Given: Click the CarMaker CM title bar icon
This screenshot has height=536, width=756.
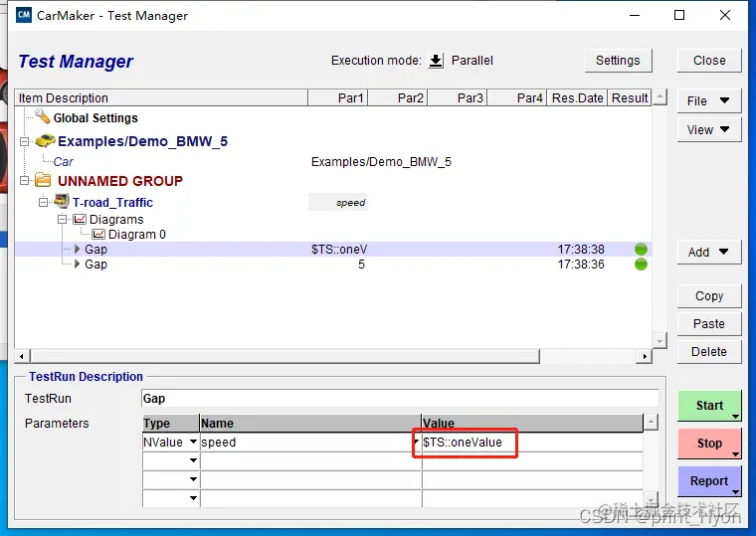Looking at the screenshot, I should (24, 15).
